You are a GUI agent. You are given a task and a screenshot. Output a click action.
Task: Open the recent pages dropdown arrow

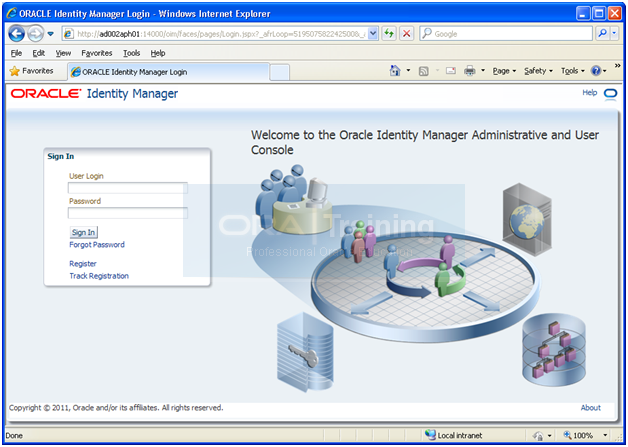pos(50,34)
